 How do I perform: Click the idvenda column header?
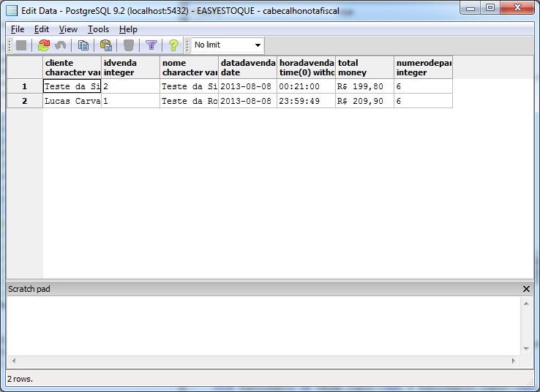(130, 68)
